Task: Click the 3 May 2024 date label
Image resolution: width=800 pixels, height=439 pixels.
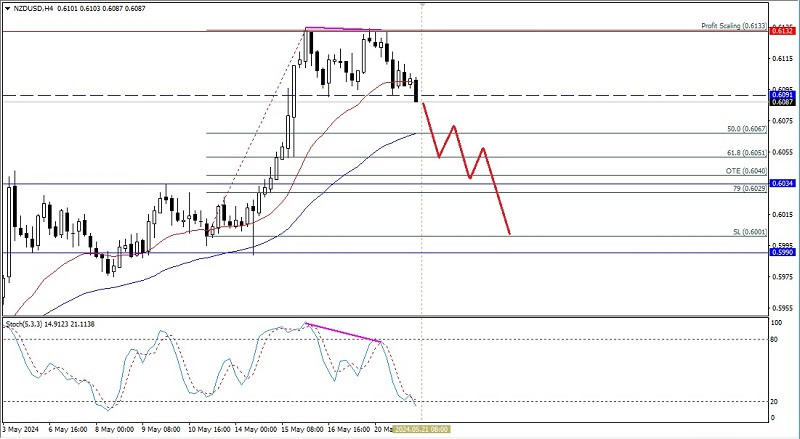Action: click(x=20, y=429)
